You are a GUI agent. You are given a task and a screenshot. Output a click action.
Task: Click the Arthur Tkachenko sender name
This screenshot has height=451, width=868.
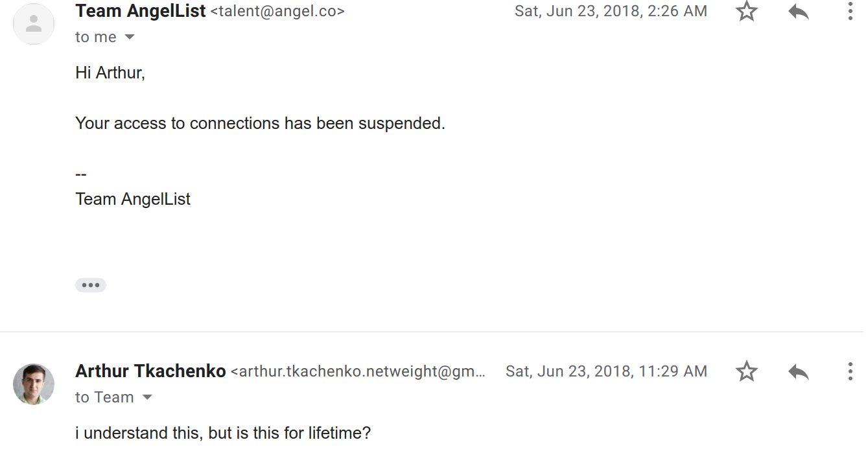[x=150, y=371]
